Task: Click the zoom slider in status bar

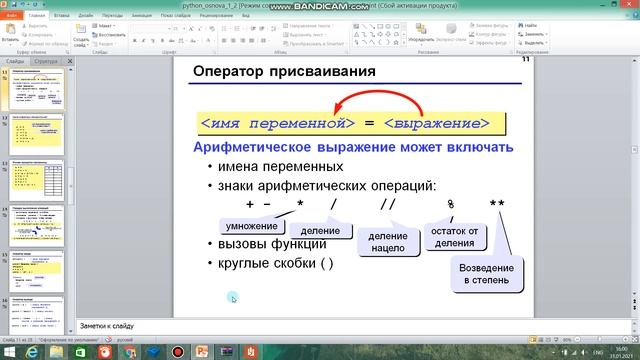Action: pos(600,340)
